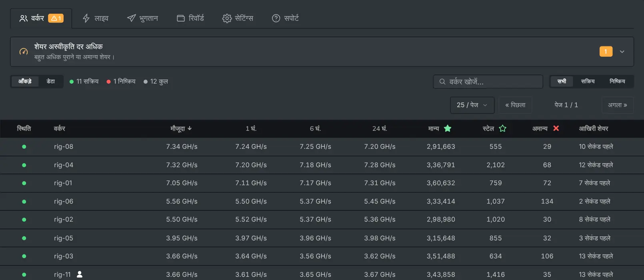Viewport: 644px width, 280px height.
Task: Select the निष्क्रिय worker filter
Action: pyautogui.click(x=617, y=82)
